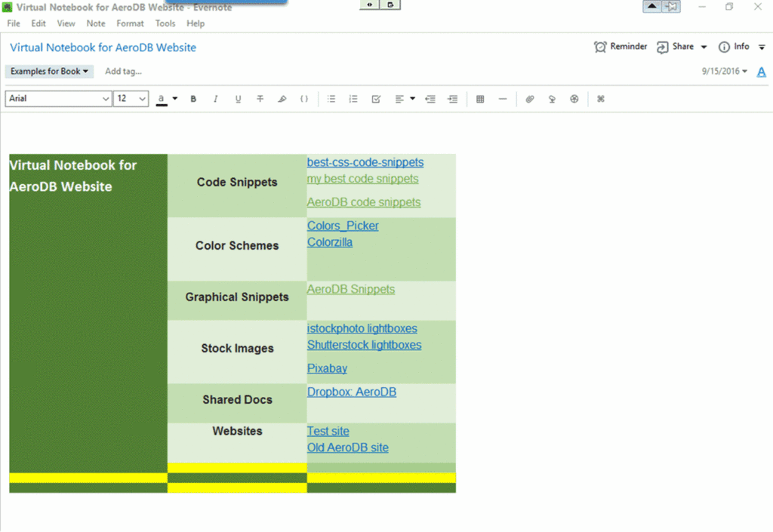
Task: Open the Tools menu
Action: [x=165, y=23]
